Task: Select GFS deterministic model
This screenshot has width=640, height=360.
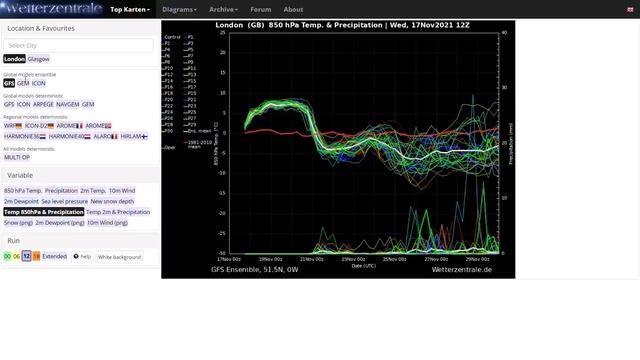Action: [x=9, y=104]
